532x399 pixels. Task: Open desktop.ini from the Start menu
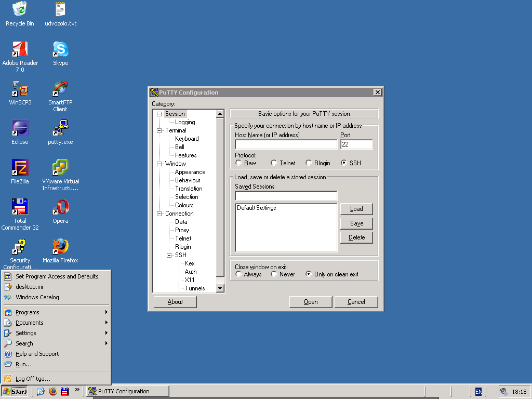pyautogui.click(x=56, y=287)
